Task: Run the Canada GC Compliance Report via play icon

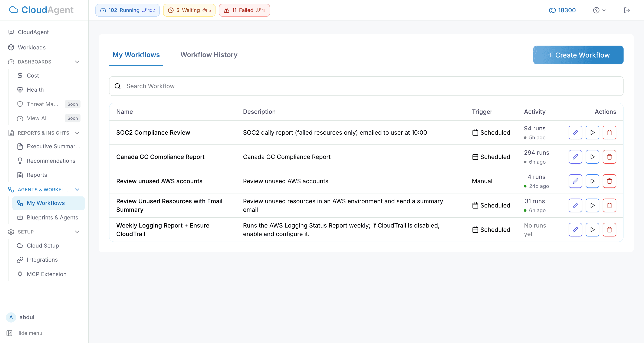Action: tap(592, 157)
